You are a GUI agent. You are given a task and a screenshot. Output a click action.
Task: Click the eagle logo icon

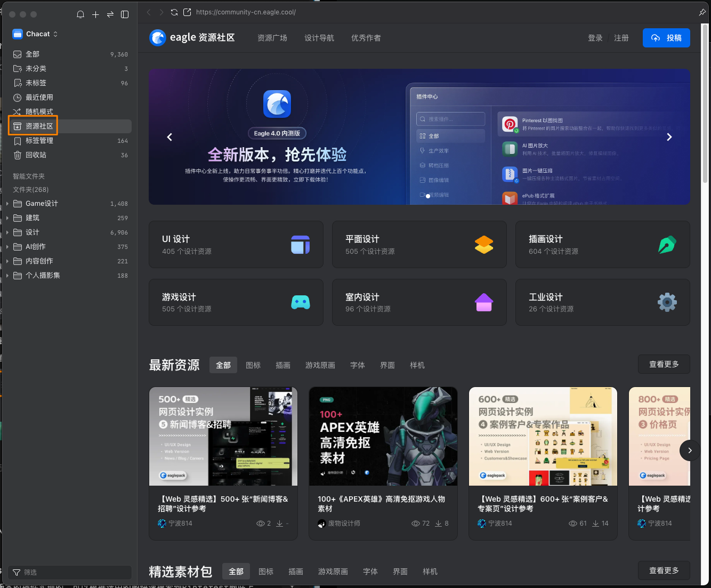[x=158, y=38]
